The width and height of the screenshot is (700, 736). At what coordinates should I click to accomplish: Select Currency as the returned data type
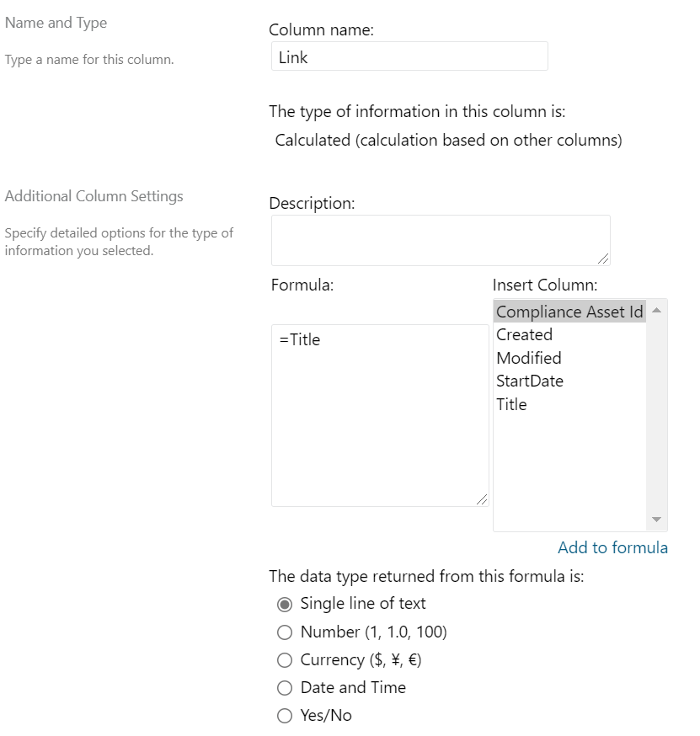(x=285, y=660)
